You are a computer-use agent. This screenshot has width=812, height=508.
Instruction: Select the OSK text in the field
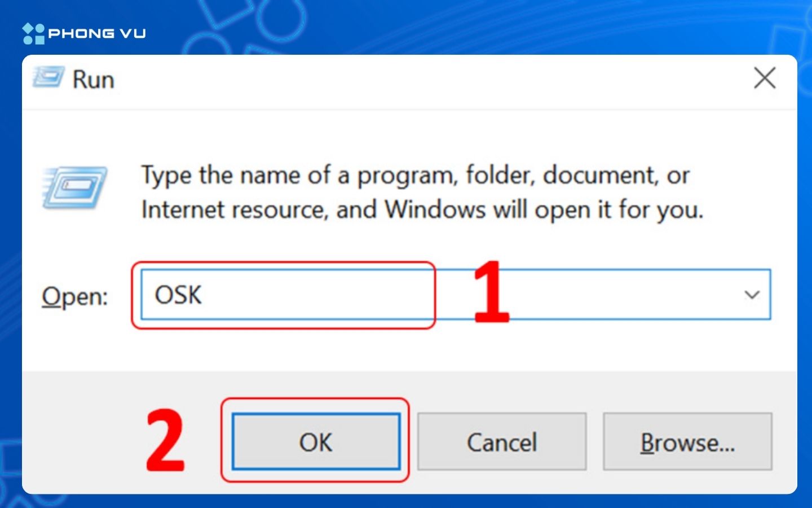178,295
